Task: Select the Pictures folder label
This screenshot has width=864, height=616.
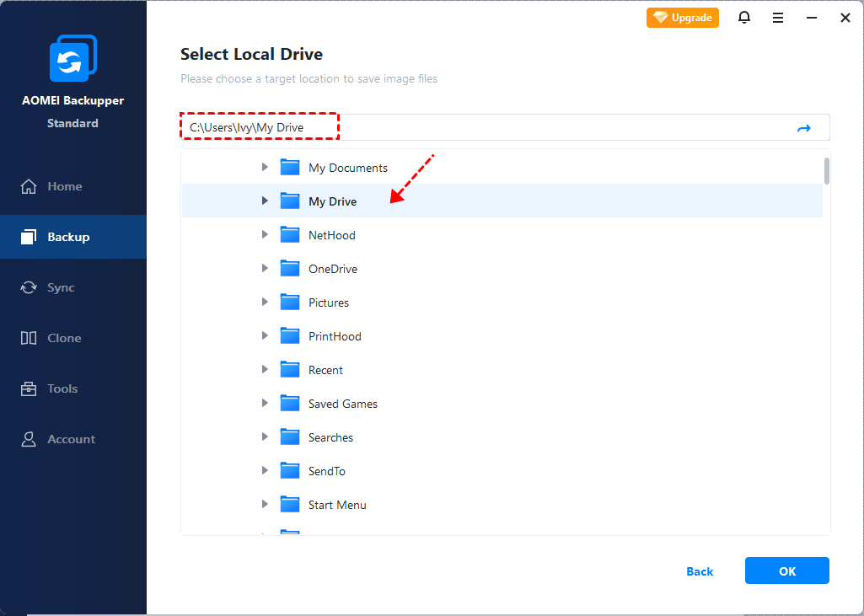Action: [x=329, y=303]
